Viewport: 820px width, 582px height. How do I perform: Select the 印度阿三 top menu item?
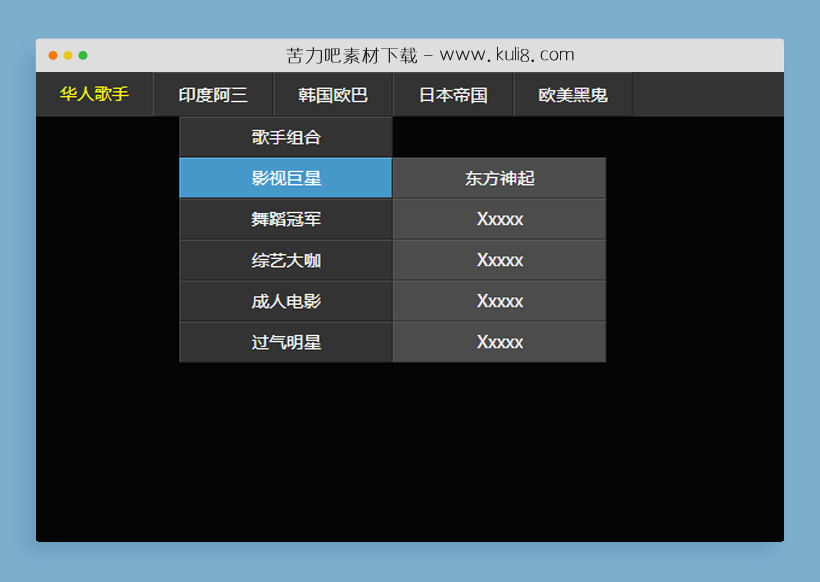coord(213,95)
